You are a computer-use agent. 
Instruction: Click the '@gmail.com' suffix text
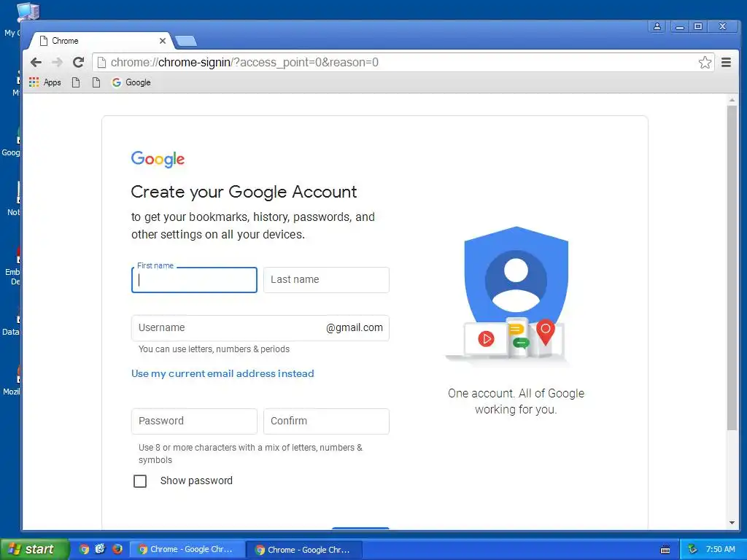pyautogui.click(x=355, y=327)
